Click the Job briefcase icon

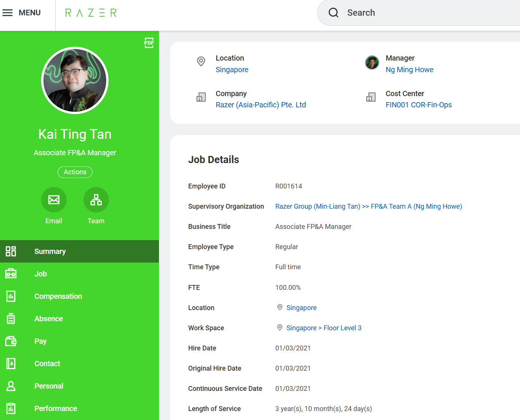11,274
